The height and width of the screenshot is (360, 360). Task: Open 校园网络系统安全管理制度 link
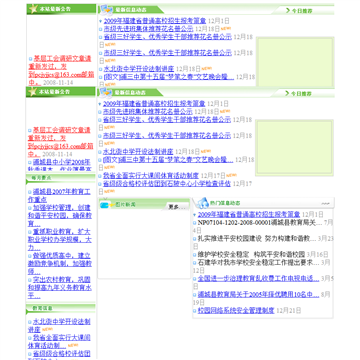click(236, 310)
